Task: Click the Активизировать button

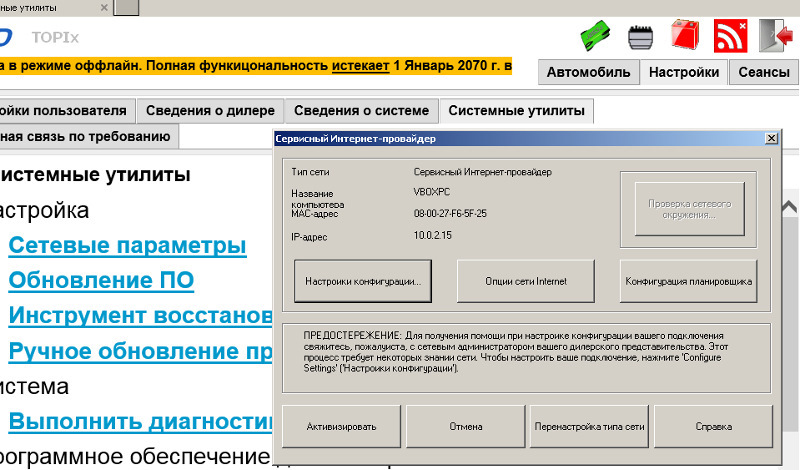Action: (341, 427)
